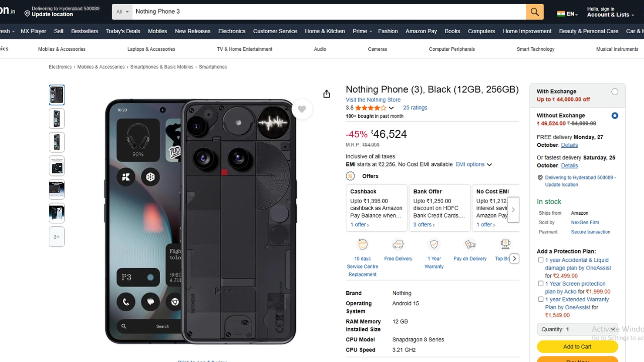Image resolution: width=644 pixels, height=362 pixels.
Task: Click the Pay on Delivery icon
Action: tap(470, 245)
